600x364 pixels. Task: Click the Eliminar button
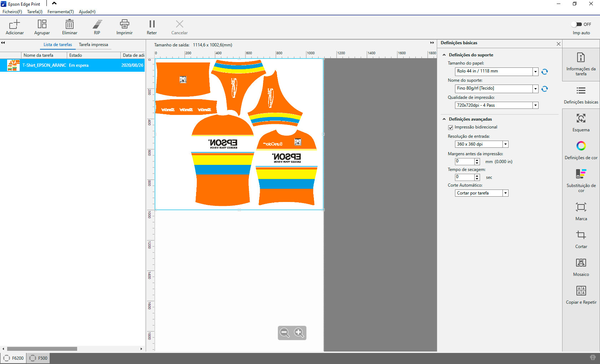[x=70, y=27]
